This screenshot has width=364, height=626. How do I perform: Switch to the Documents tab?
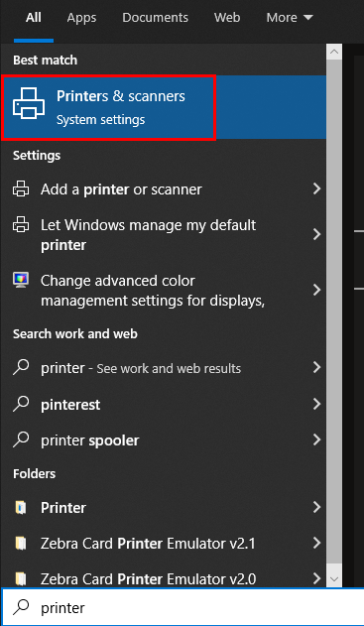[x=156, y=18]
